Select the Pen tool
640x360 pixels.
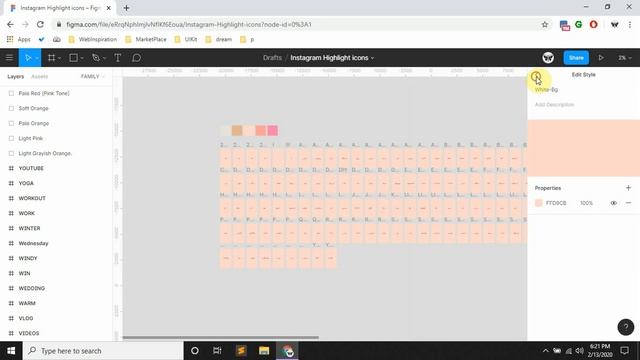point(96,58)
